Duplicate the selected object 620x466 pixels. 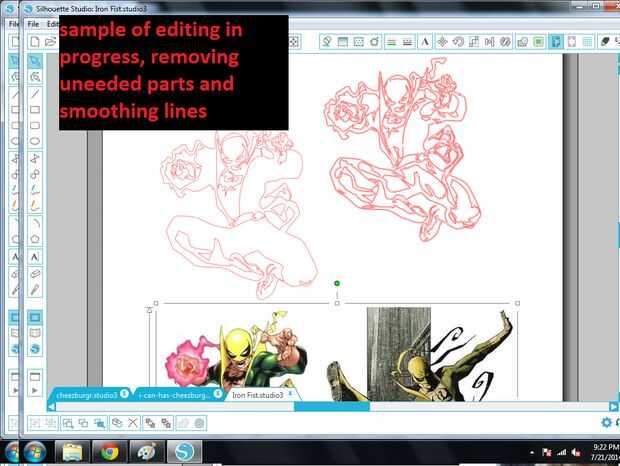117,423
